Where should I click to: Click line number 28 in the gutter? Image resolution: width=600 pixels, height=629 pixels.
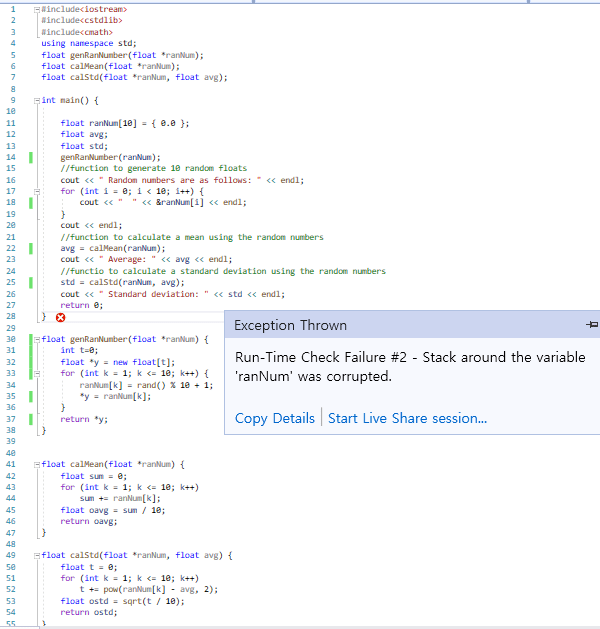[11, 316]
